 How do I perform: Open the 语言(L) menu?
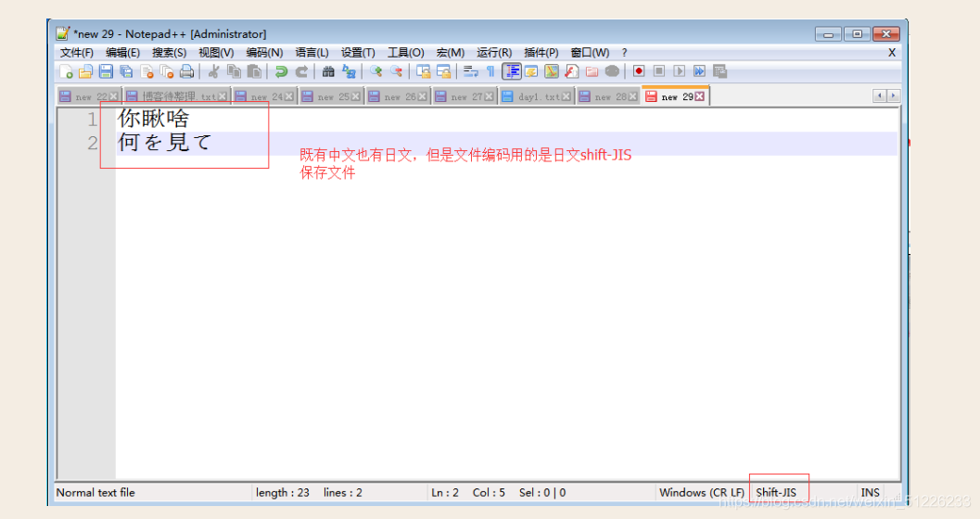312,53
